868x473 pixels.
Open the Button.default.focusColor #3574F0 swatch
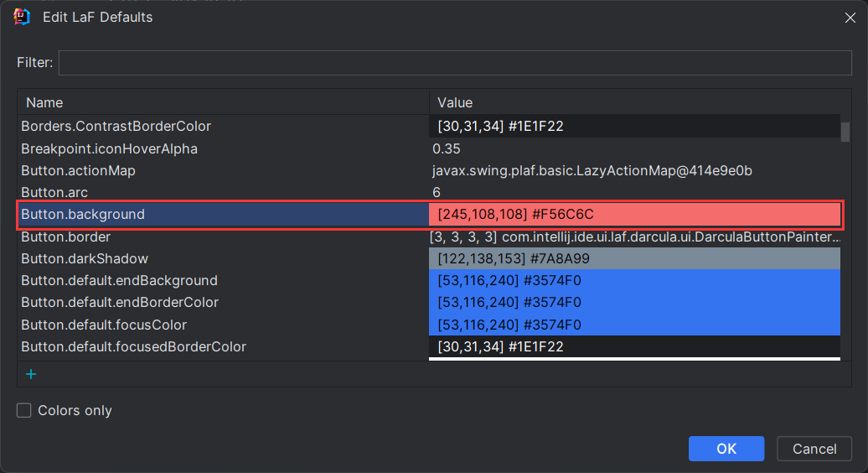click(634, 325)
